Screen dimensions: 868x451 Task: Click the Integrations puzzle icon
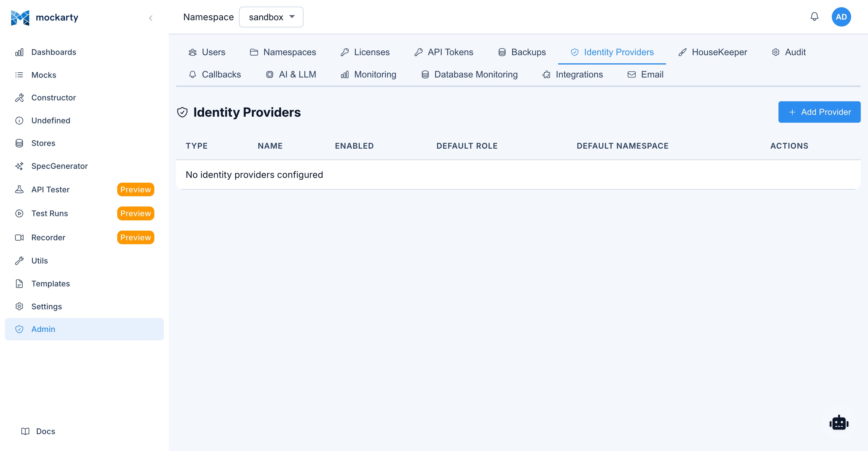coord(546,74)
